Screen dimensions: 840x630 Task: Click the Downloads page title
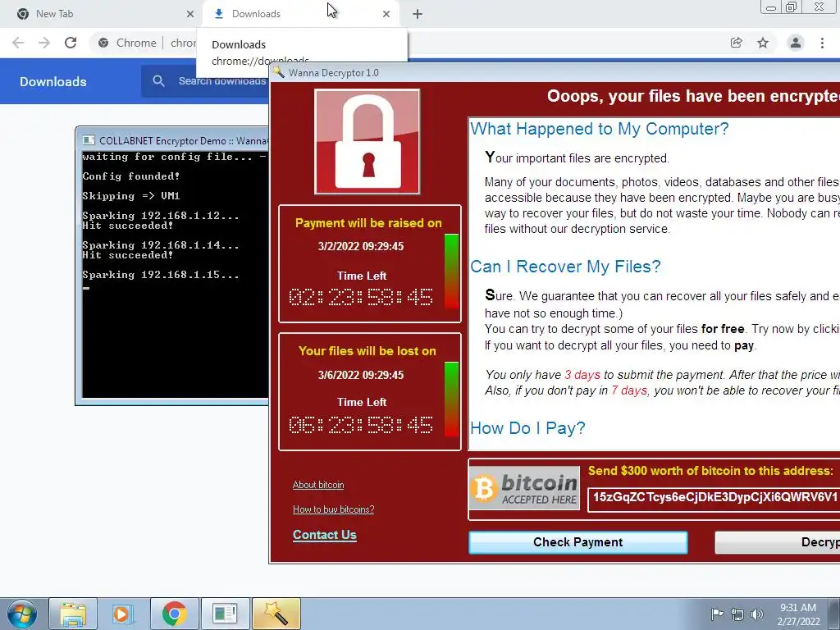click(53, 81)
